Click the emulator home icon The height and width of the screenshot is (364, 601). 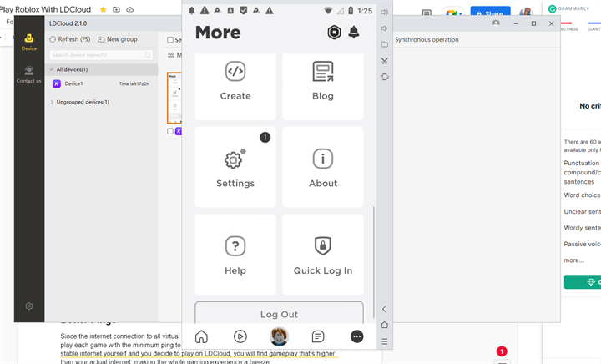385,325
